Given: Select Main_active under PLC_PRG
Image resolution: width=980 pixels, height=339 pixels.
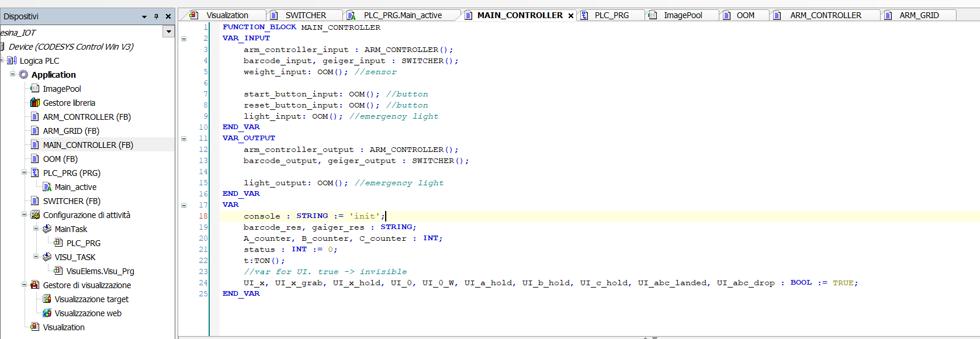Looking at the screenshot, I should point(75,186).
